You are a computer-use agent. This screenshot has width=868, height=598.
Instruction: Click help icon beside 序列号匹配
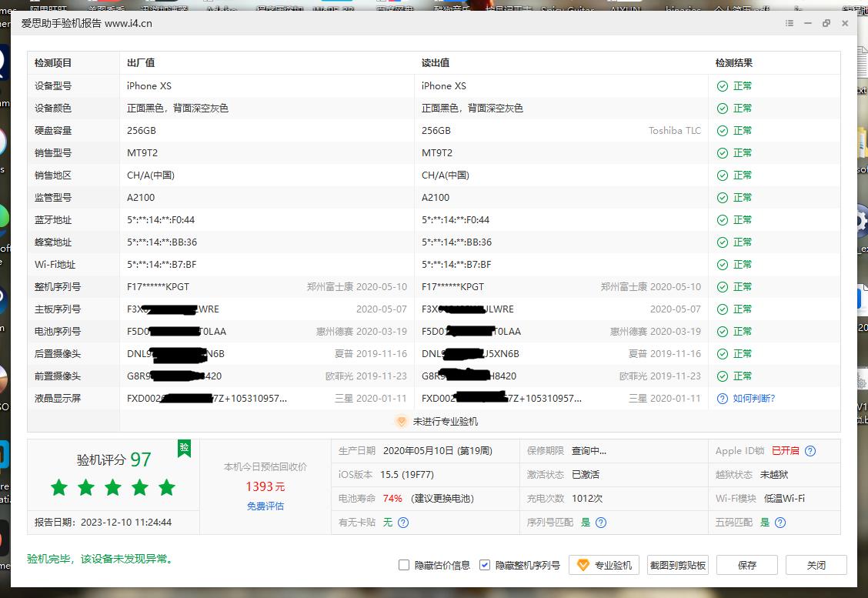601,523
